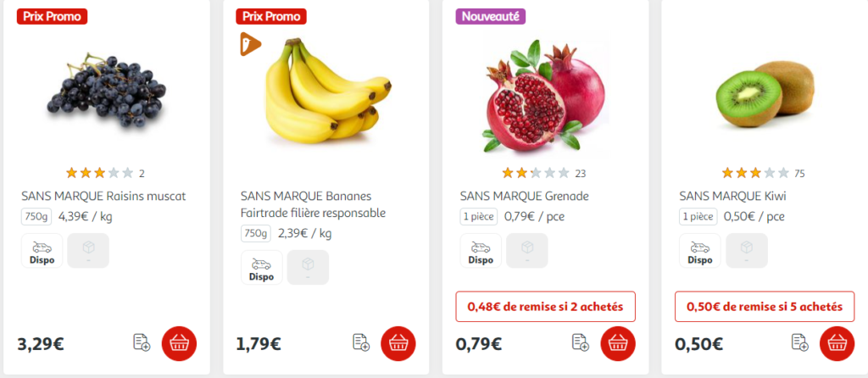Add Raisins muscat to shopping list
This screenshot has width=868, height=378.
coord(142,342)
